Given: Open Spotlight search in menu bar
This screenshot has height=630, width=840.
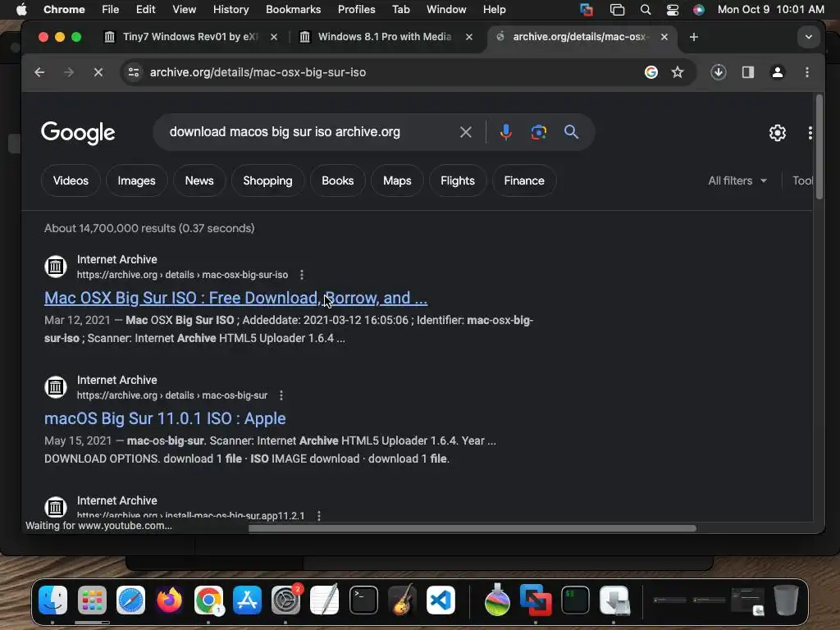Looking at the screenshot, I should tap(646, 10).
